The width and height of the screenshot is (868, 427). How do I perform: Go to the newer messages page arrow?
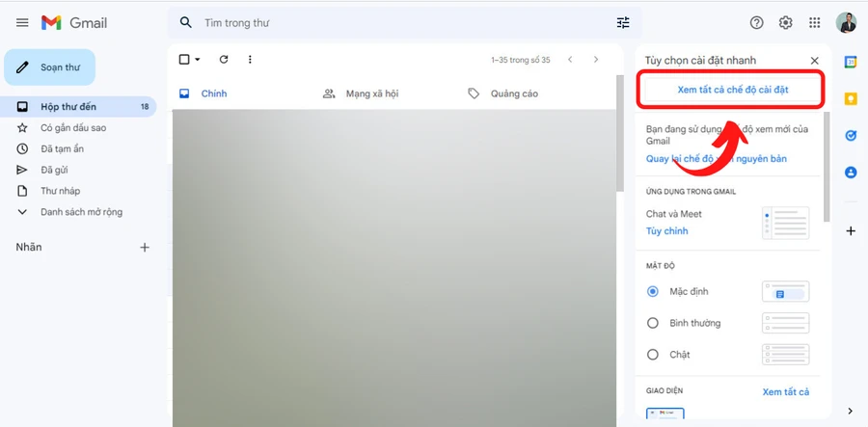(570, 59)
